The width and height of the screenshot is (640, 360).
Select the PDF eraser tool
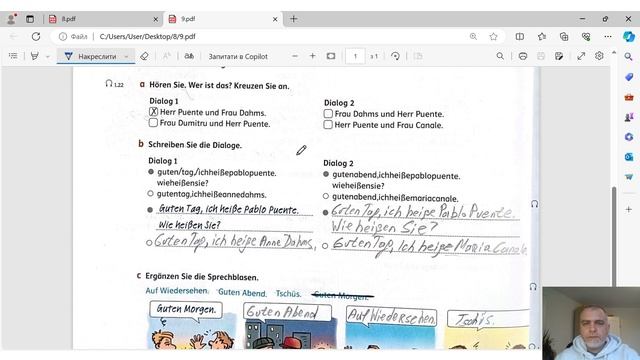pyautogui.click(x=144, y=56)
